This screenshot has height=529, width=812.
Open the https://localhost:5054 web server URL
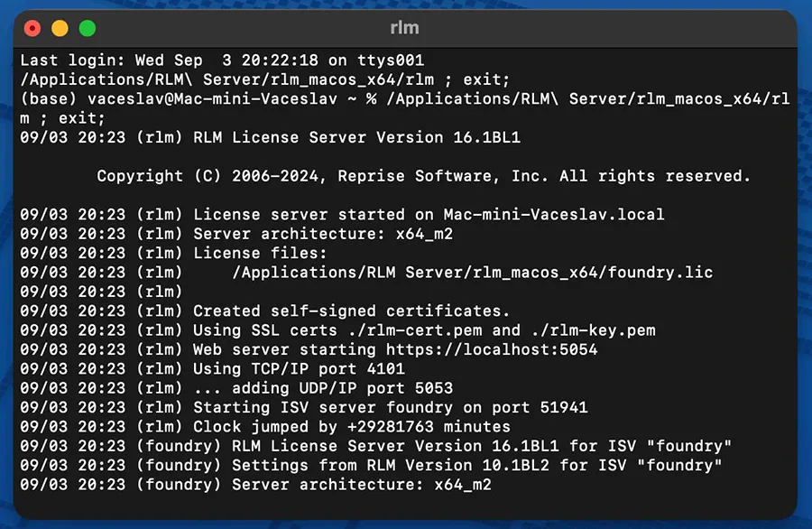coord(492,349)
